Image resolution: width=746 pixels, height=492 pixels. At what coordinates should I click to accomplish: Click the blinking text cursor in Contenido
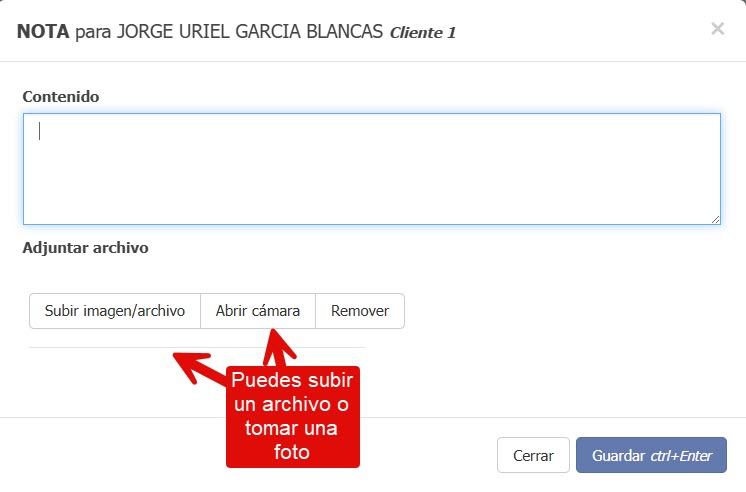coord(40,131)
